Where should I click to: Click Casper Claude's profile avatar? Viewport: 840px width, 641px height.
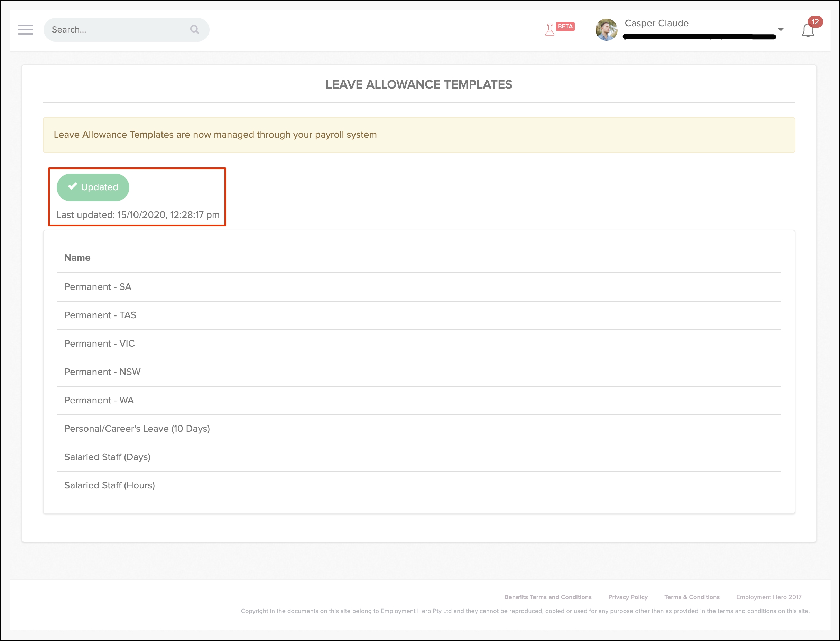click(606, 30)
